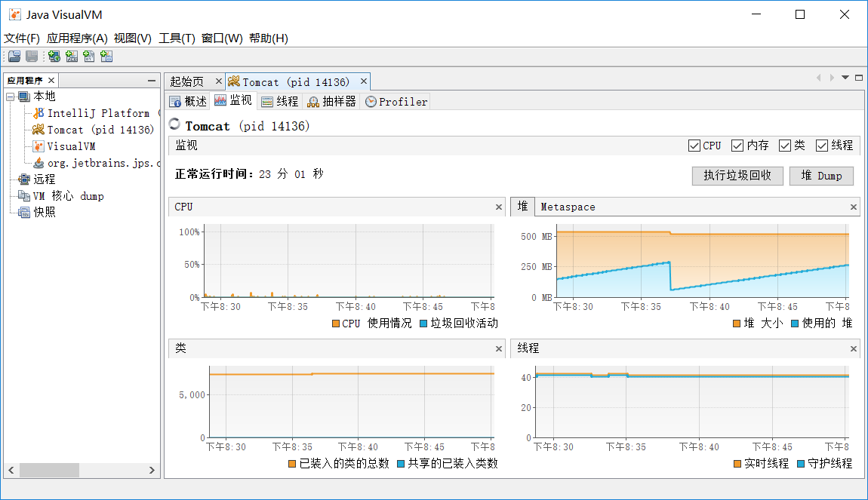The width and height of the screenshot is (868, 500).
Task: Open the 应用程序(A) menu
Action: tap(77, 38)
